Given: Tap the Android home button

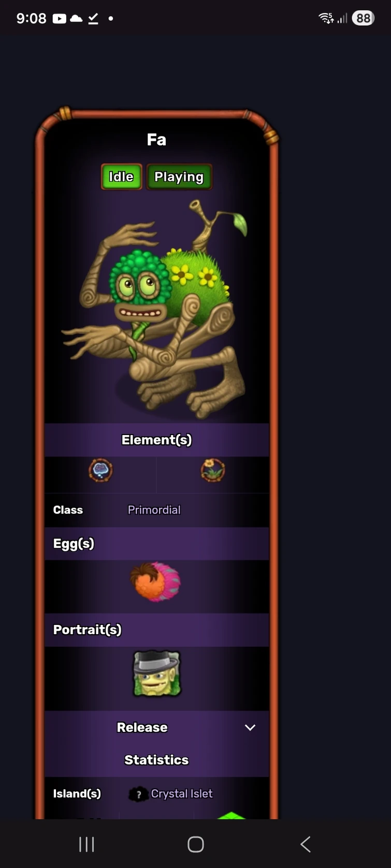Looking at the screenshot, I should click(196, 844).
